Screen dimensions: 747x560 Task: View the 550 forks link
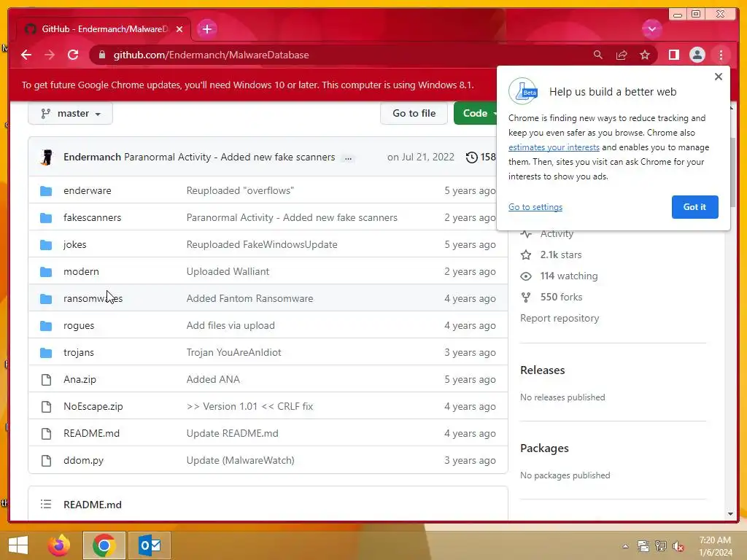click(x=561, y=297)
